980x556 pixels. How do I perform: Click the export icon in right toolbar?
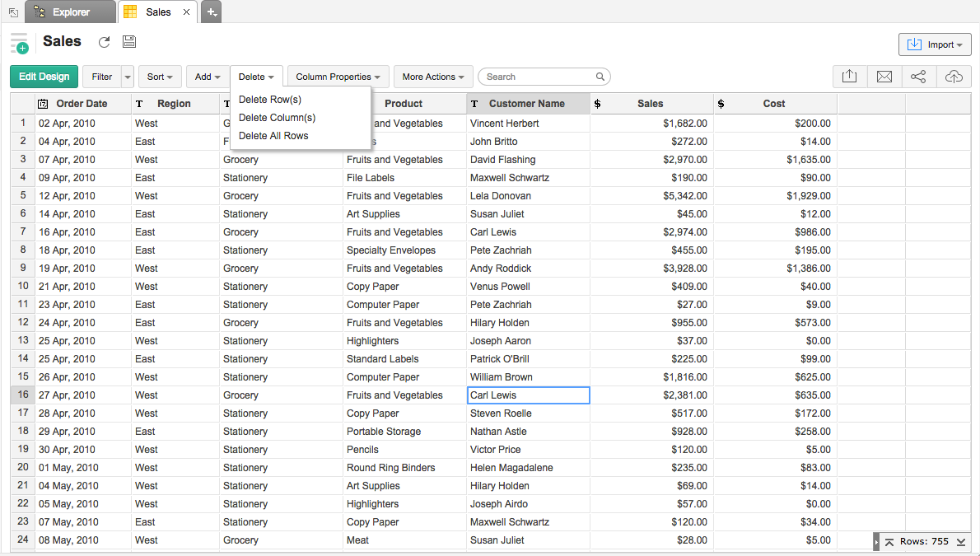pyautogui.click(x=850, y=77)
